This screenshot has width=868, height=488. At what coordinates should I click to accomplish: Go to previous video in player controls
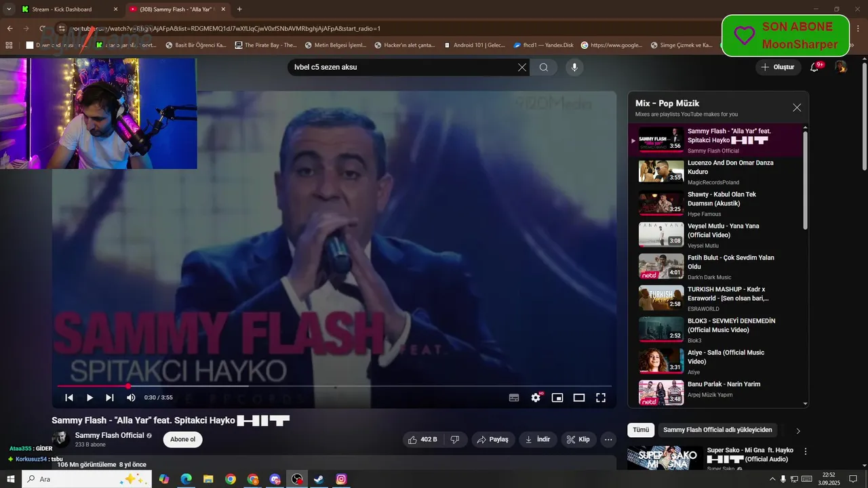point(69,398)
